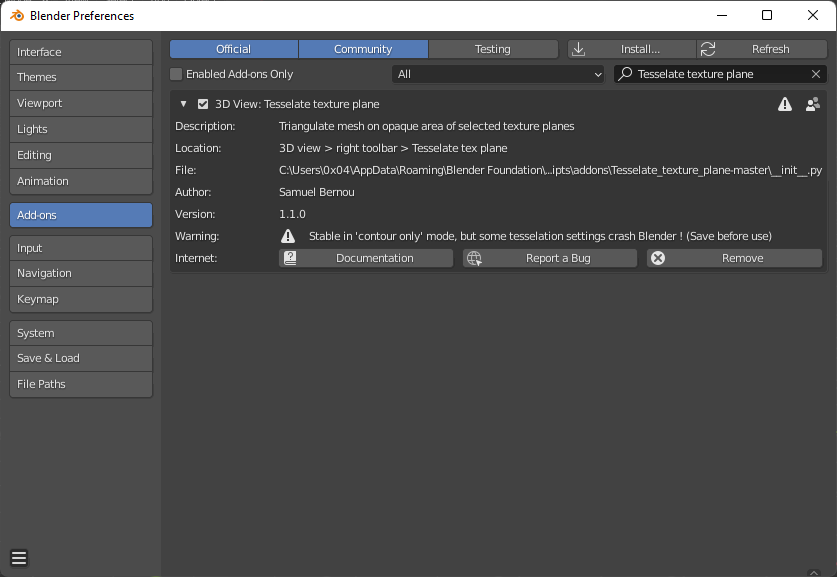Click the warning triangle icon in add-on header
Viewport: 837px width, 577px height.
tap(785, 104)
